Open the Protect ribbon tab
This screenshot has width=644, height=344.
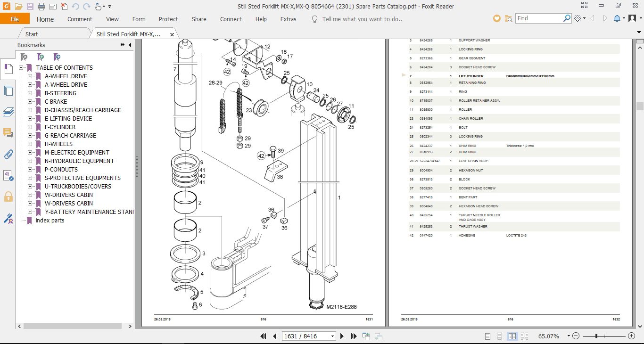tap(168, 19)
